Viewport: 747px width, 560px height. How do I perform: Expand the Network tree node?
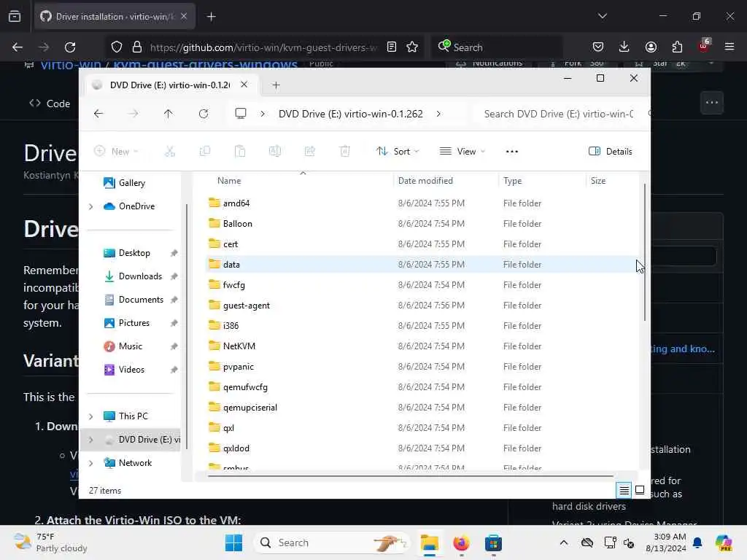click(91, 463)
